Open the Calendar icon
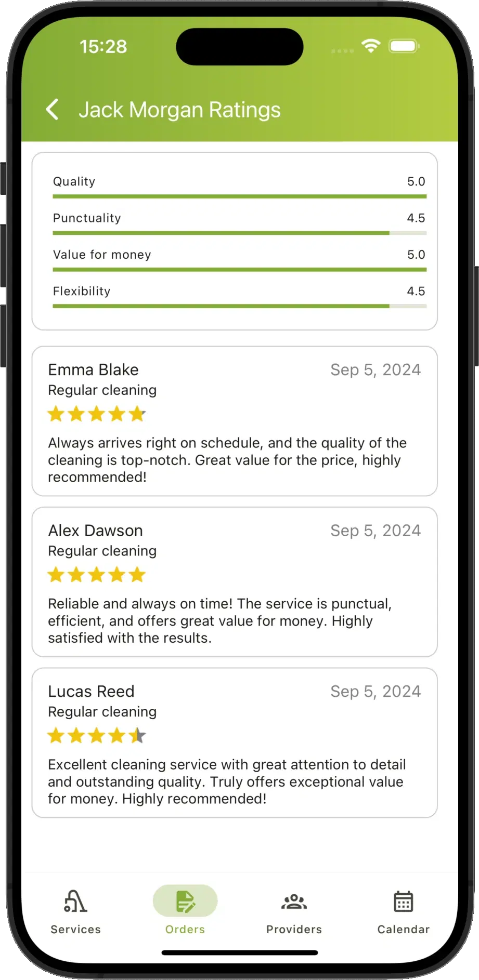Viewport: 479px width, 980px height. (x=404, y=902)
